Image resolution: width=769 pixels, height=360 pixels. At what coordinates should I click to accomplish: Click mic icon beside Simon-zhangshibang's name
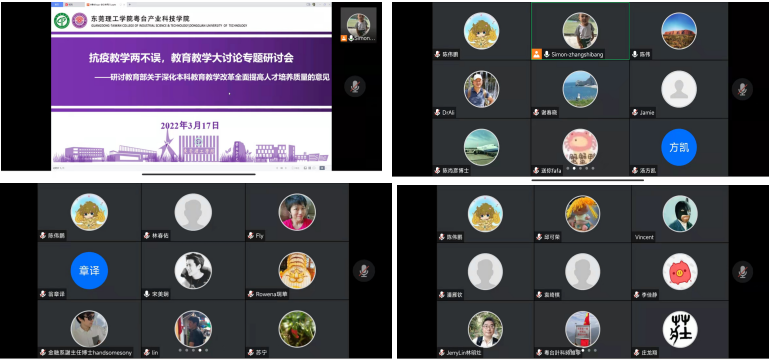pyautogui.click(x=546, y=54)
